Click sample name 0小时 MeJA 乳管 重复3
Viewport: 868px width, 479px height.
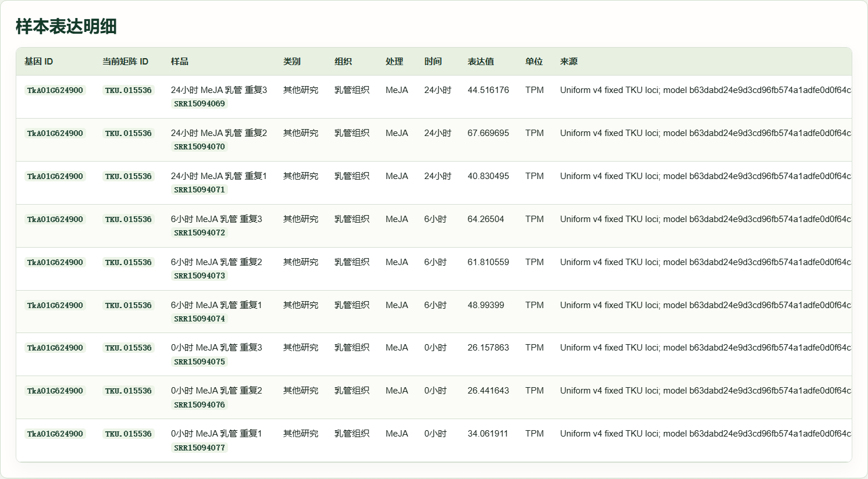click(216, 348)
